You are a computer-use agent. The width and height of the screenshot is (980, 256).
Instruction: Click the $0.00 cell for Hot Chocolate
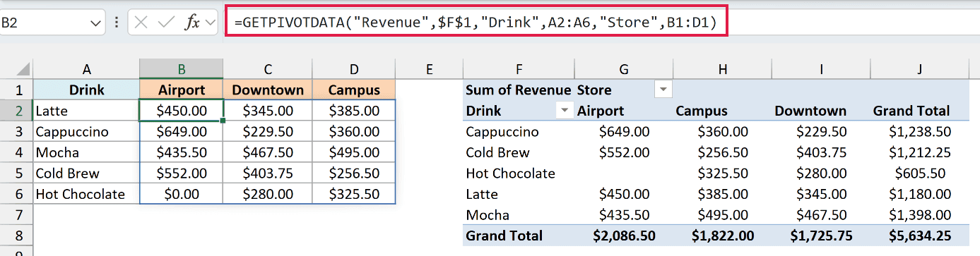click(x=182, y=194)
